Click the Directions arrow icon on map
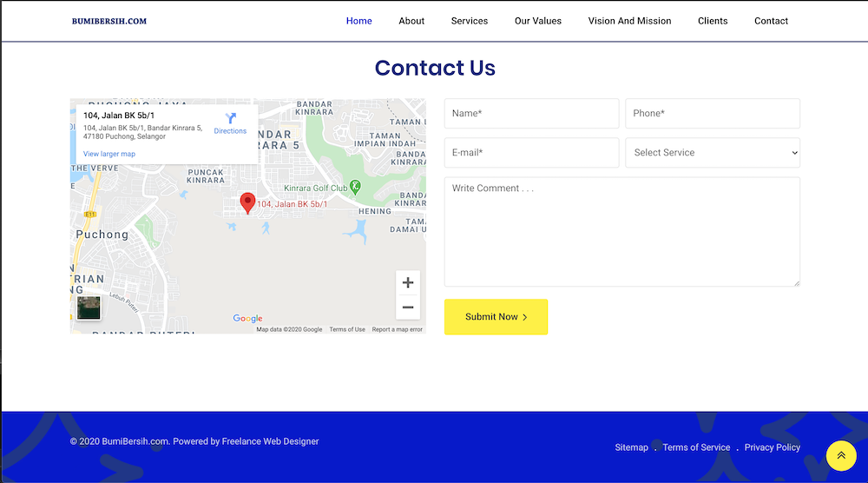Image resolution: width=868 pixels, height=483 pixels. coord(231,118)
